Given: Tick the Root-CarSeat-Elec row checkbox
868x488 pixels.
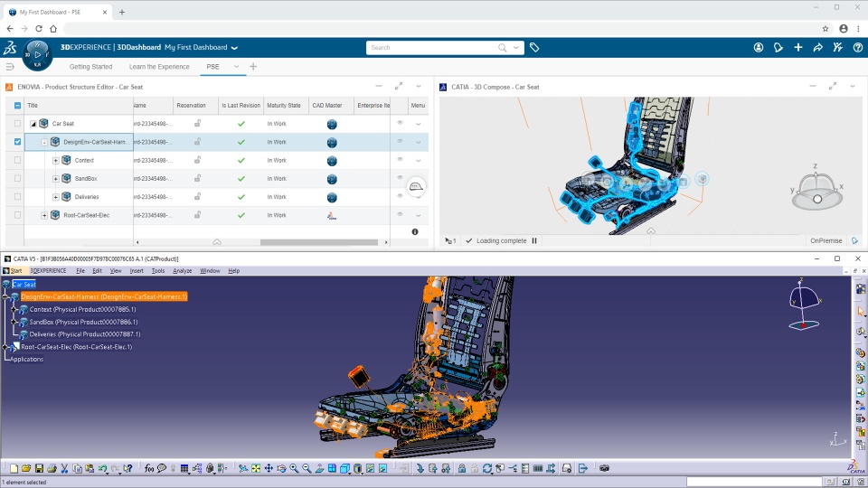Looking at the screenshot, I should [x=17, y=215].
